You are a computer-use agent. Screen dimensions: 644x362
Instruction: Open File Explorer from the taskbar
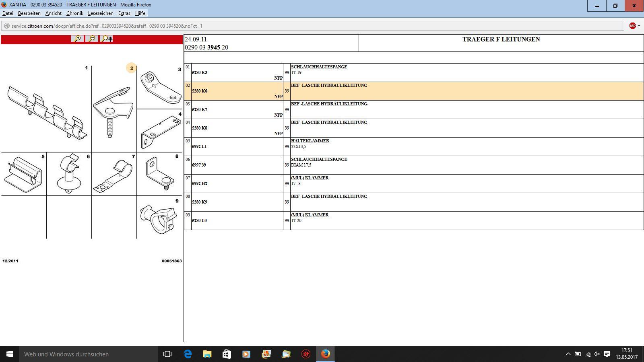tap(207, 354)
